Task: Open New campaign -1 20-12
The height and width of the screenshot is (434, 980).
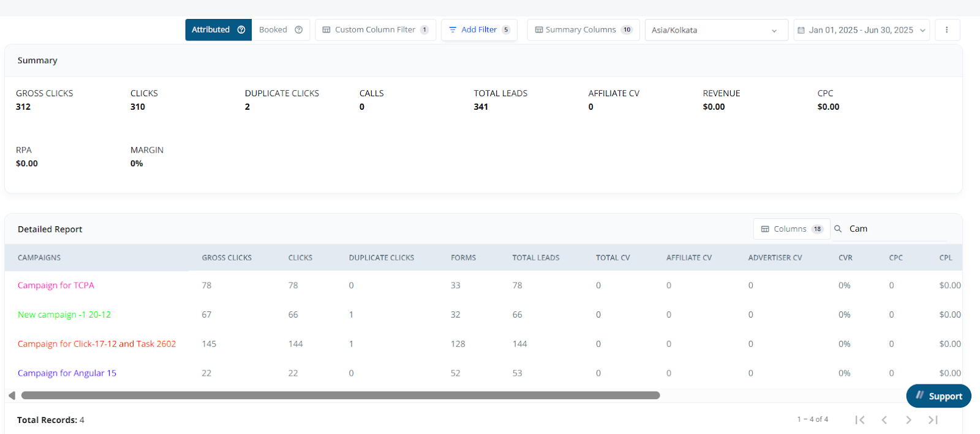Action: tap(64, 314)
